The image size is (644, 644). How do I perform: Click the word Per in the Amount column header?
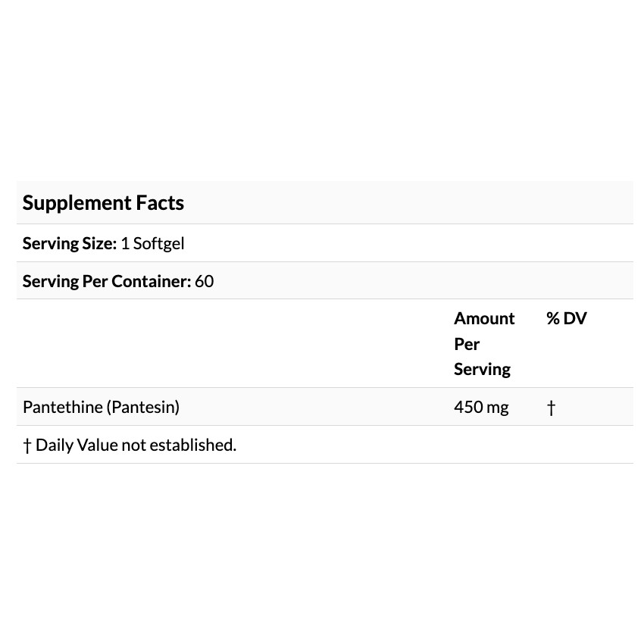click(x=467, y=344)
